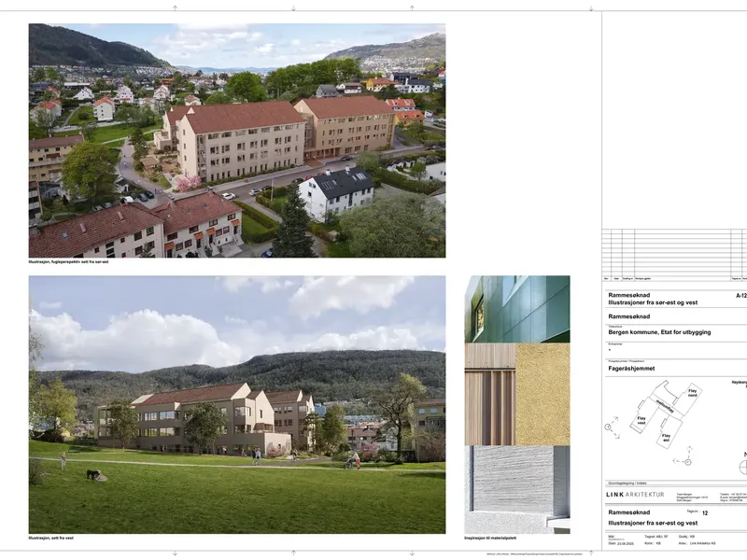Click the bird's-eye perspective rendering from south-east

coord(237,141)
